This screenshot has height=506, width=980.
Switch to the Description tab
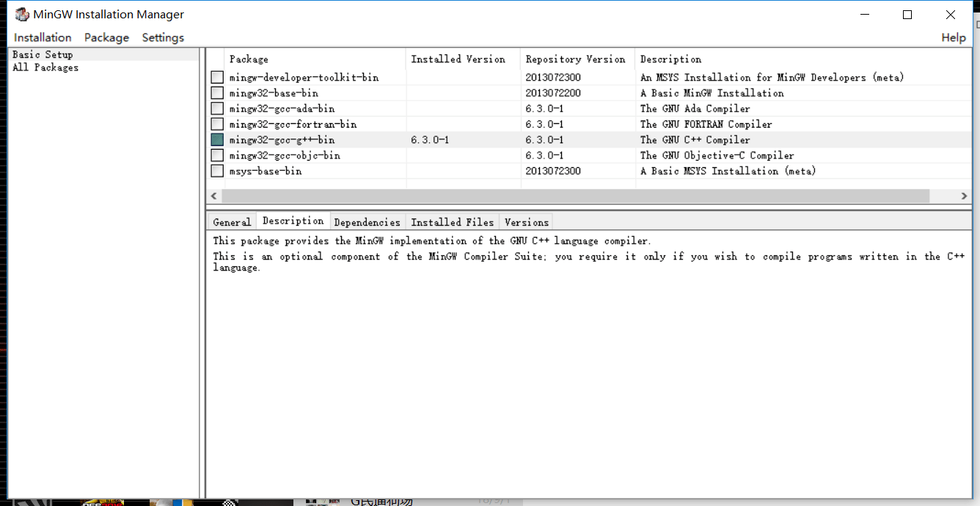[x=293, y=221]
